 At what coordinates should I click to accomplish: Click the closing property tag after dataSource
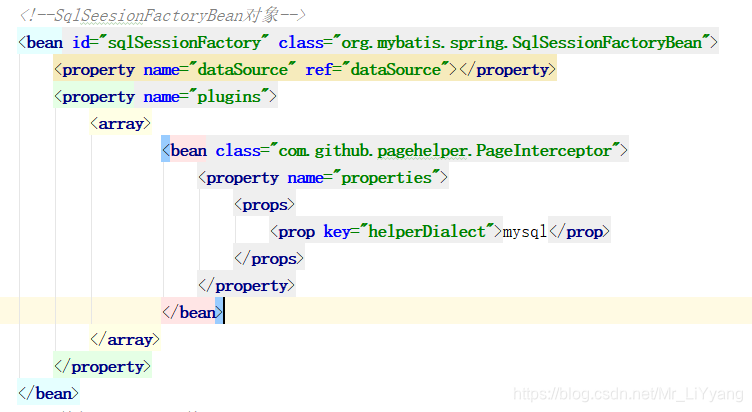507,70
